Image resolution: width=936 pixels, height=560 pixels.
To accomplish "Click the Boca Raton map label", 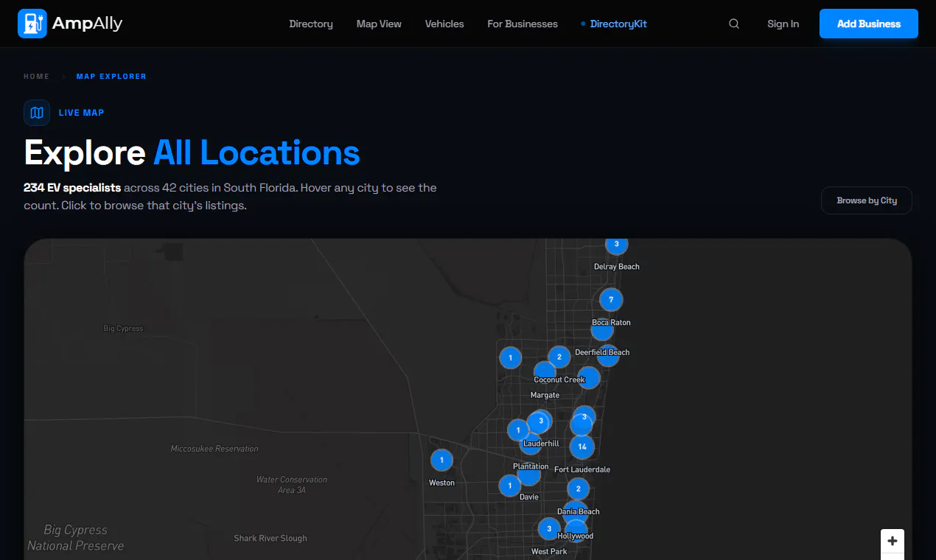I will (x=612, y=323).
